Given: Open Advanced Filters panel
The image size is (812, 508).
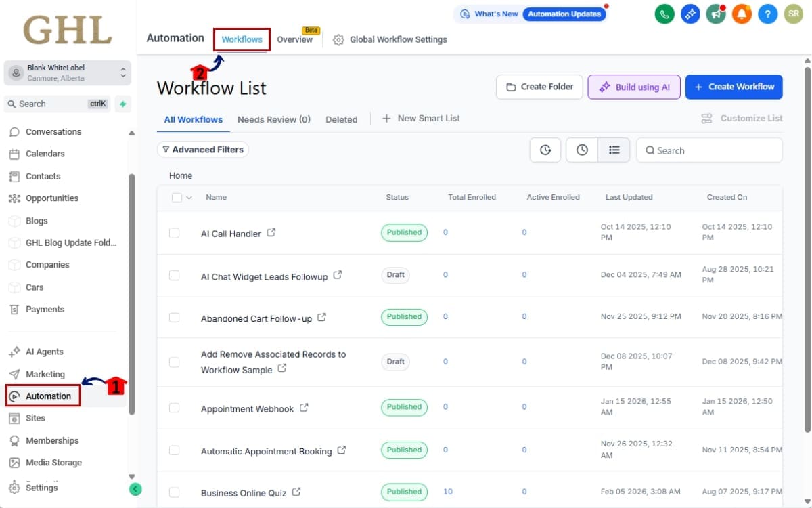Looking at the screenshot, I should coord(203,150).
